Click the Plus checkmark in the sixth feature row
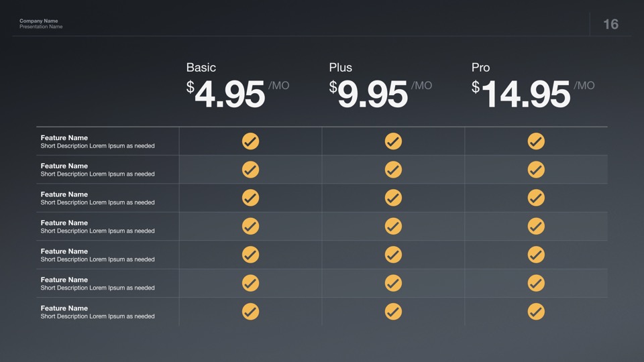The image size is (644, 362). point(393,284)
